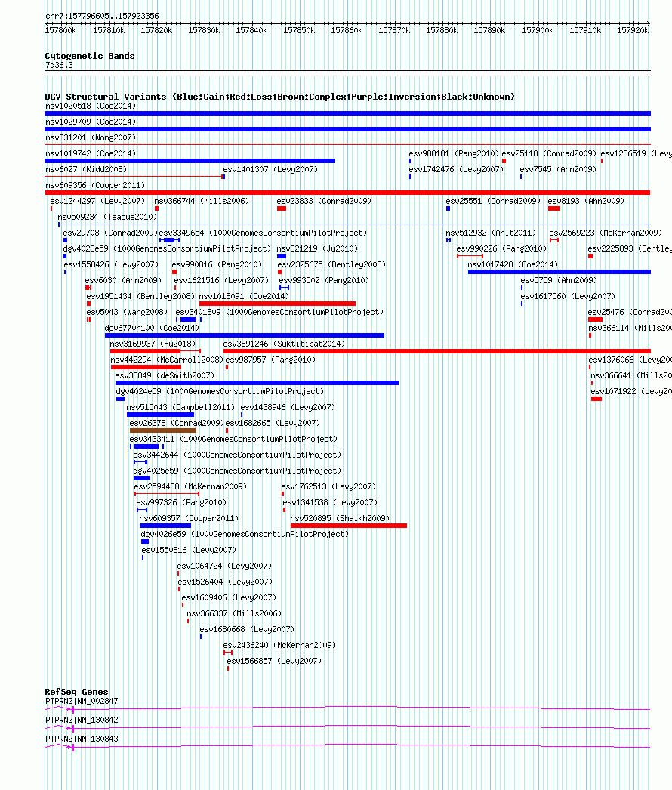This screenshot has height=790, width=672.
Task: Select esv1742476 (Levy2007) label
Action: (456, 169)
